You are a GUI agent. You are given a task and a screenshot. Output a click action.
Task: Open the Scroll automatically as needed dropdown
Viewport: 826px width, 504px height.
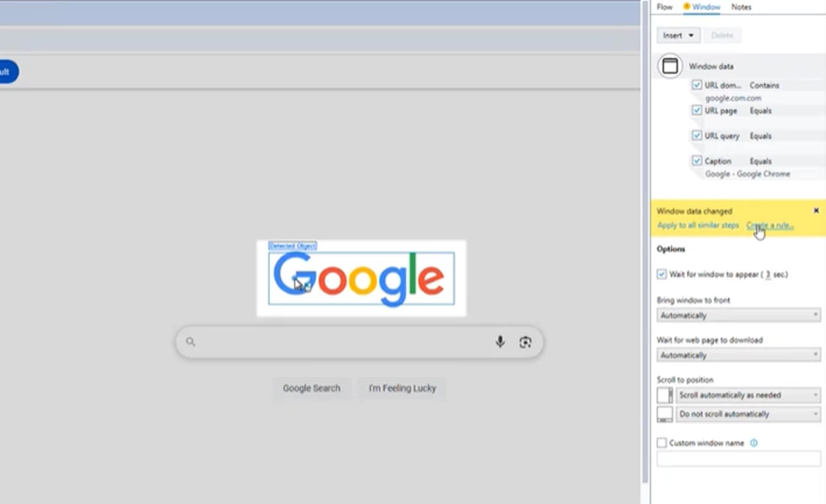[x=748, y=395]
